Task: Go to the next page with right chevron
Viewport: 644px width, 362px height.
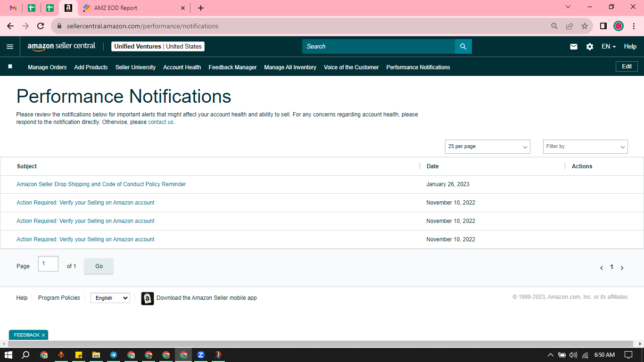Action: pos(622,268)
